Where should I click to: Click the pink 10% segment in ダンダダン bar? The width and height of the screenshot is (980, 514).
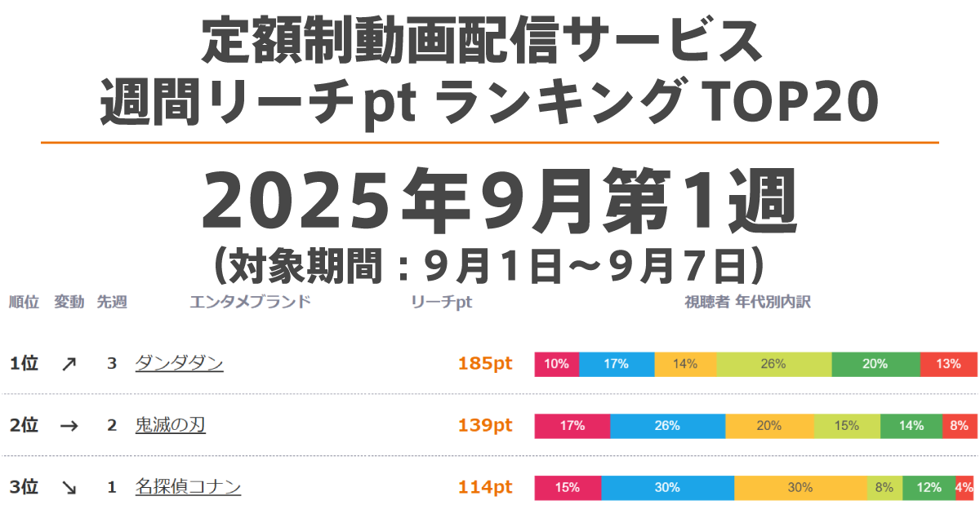tap(557, 364)
